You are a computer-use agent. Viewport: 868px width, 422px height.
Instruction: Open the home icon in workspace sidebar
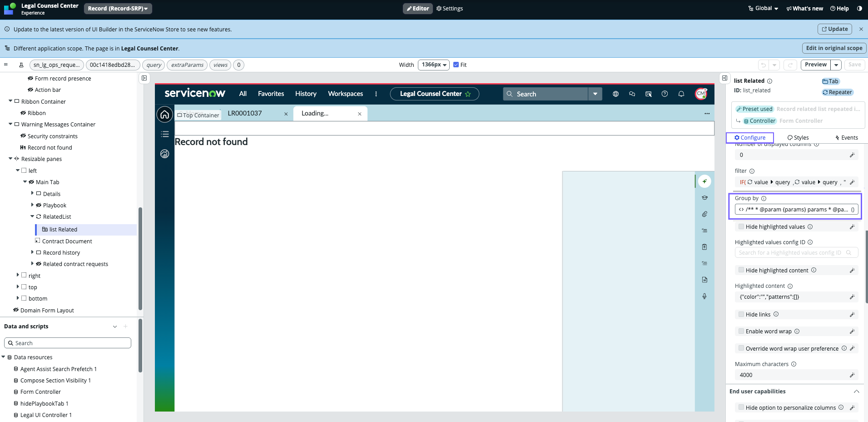tap(164, 114)
